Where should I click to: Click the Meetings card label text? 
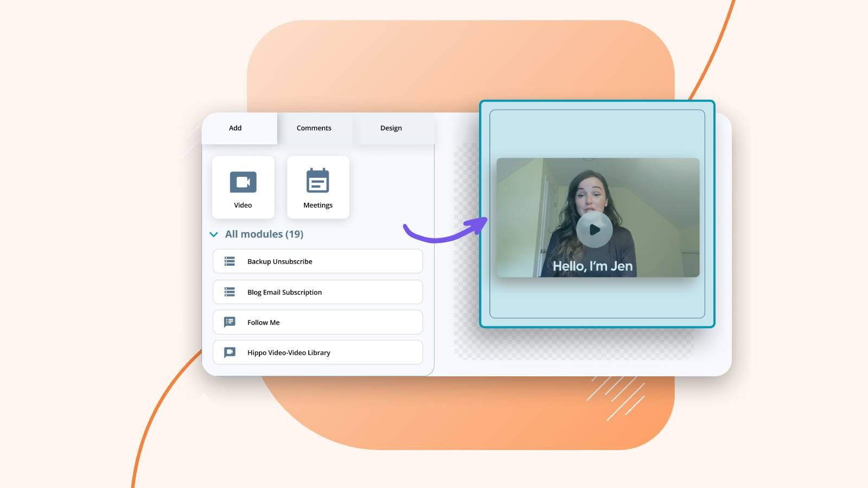click(x=318, y=206)
